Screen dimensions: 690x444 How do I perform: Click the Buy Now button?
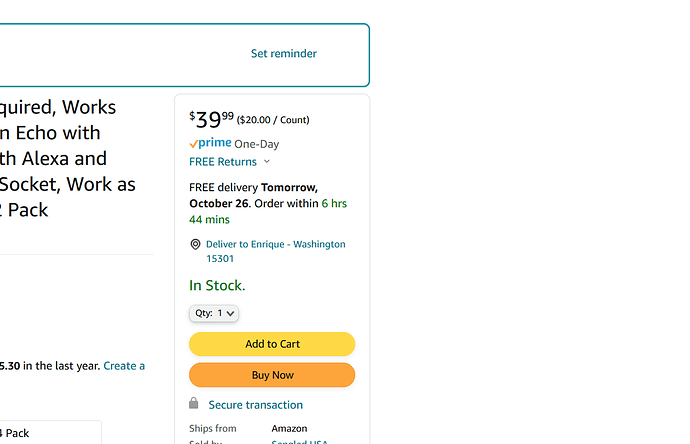pos(272,375)
